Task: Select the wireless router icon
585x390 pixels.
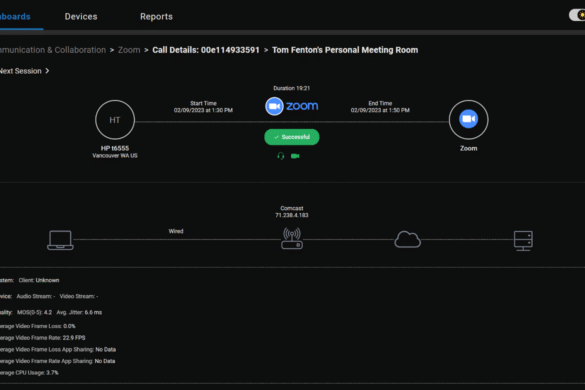Action: [x=292, y=238]
